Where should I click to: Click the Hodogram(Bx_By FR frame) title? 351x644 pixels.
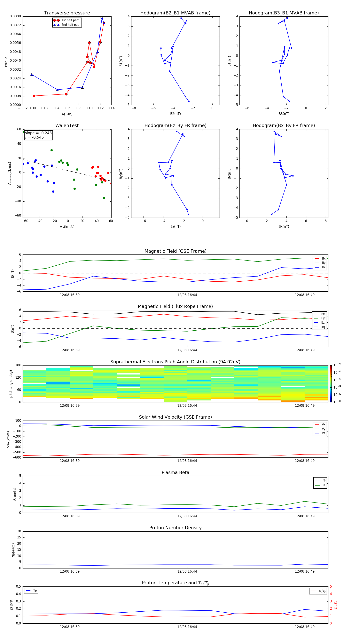(284, 125)
